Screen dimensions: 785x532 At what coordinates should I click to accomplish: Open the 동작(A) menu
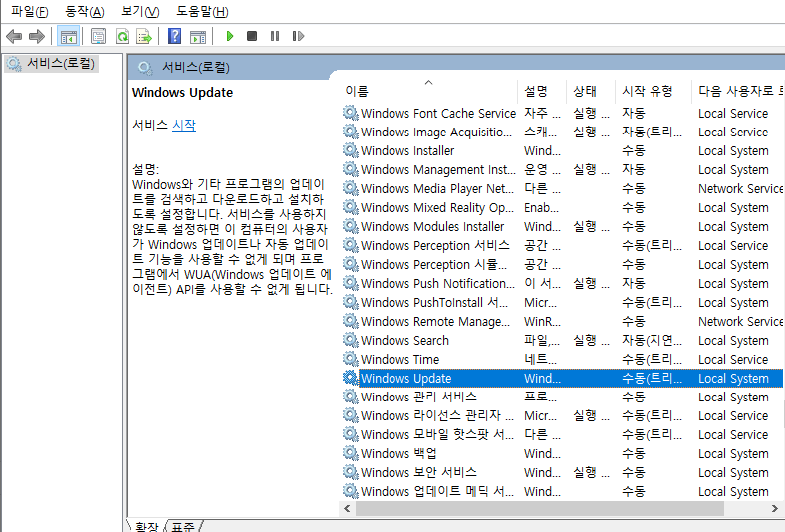pos(85,12)
